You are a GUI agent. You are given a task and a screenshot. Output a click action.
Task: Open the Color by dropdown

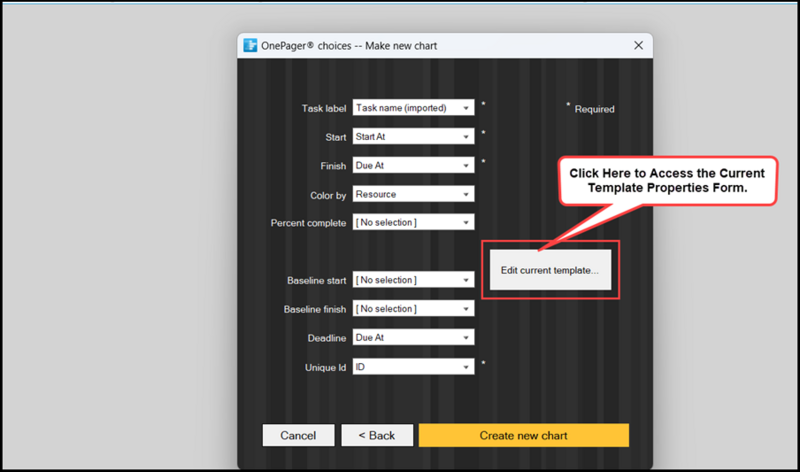pyautogui.click(x=413, y=194)
